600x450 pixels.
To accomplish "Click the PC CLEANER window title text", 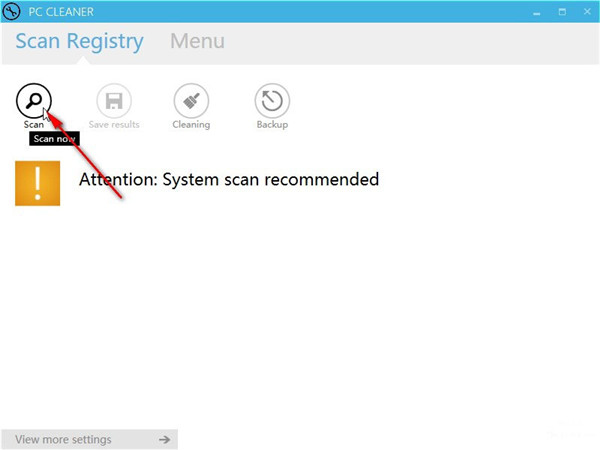I will (x=64, y=12).
